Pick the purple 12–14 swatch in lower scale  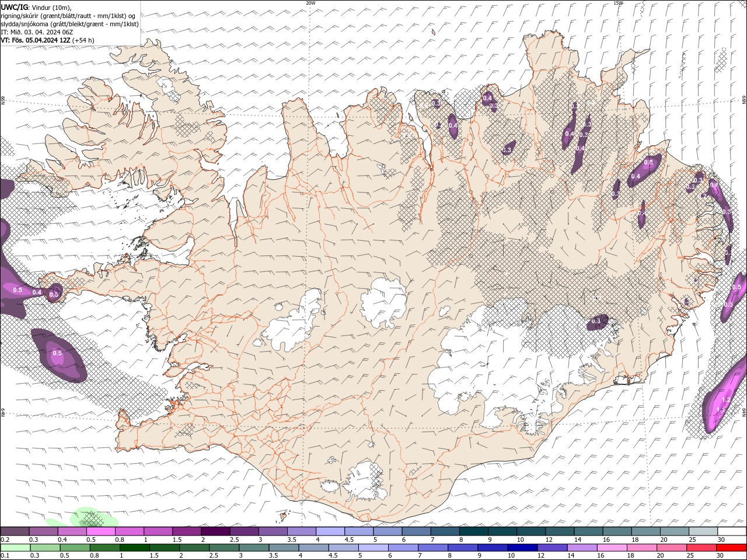tap(551, 548)
